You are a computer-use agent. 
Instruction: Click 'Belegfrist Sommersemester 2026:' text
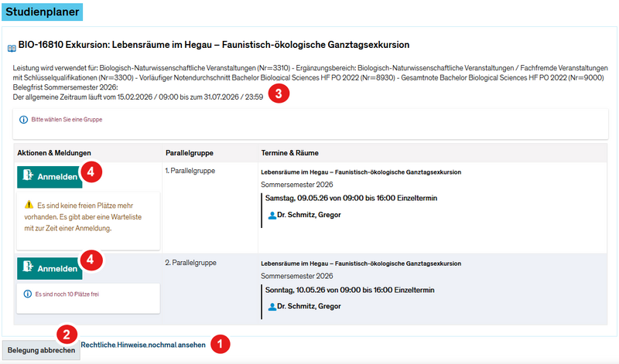click(66, 87)
